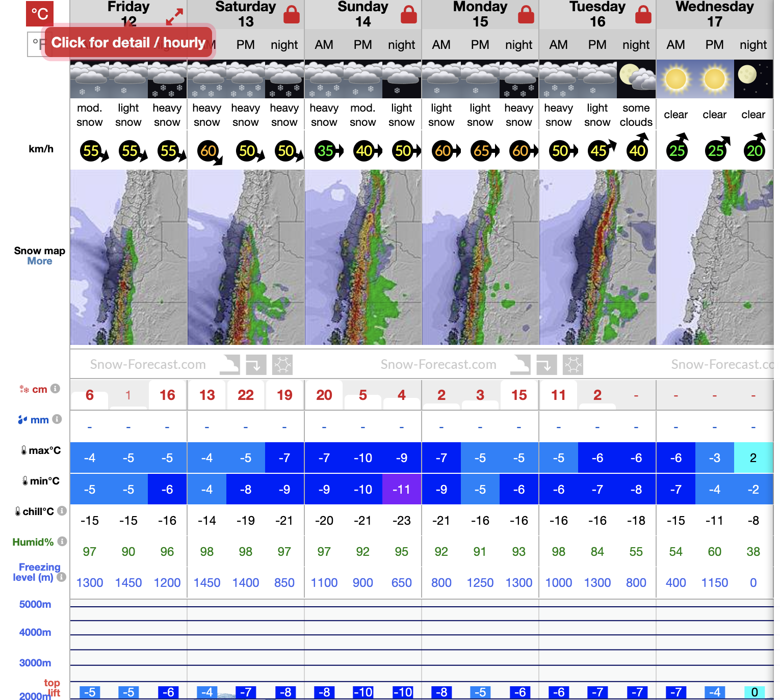Open the Monday snow map thumbnail
Viewport: 780px width, 700px height.
[x=480, y=257]
